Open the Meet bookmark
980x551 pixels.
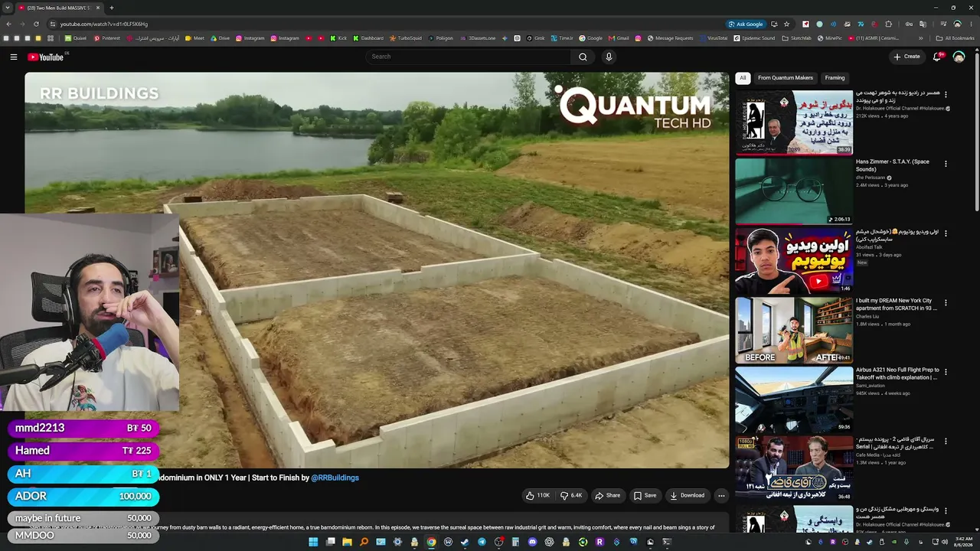[194, 38]
